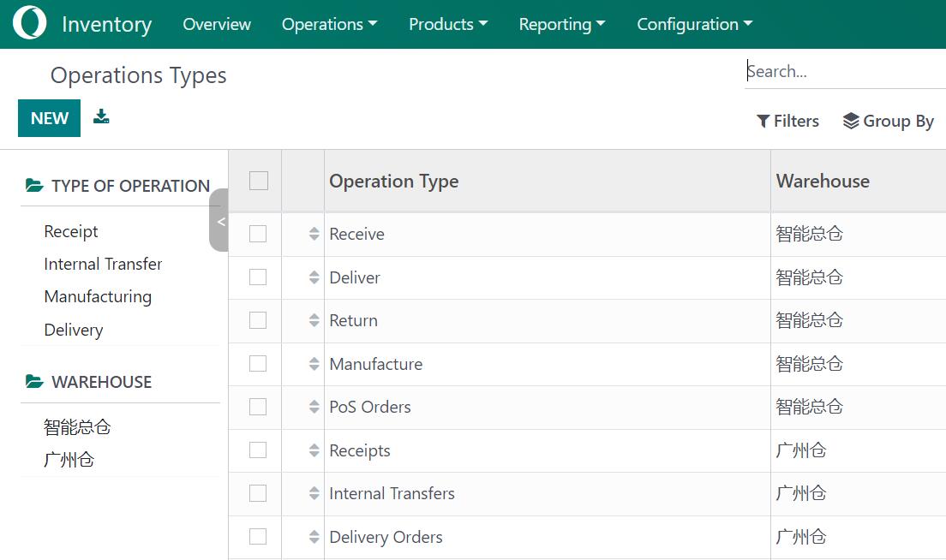Click drag handle of Manufacture row
The image size is (946, 560).
click(x=314, y=364)
